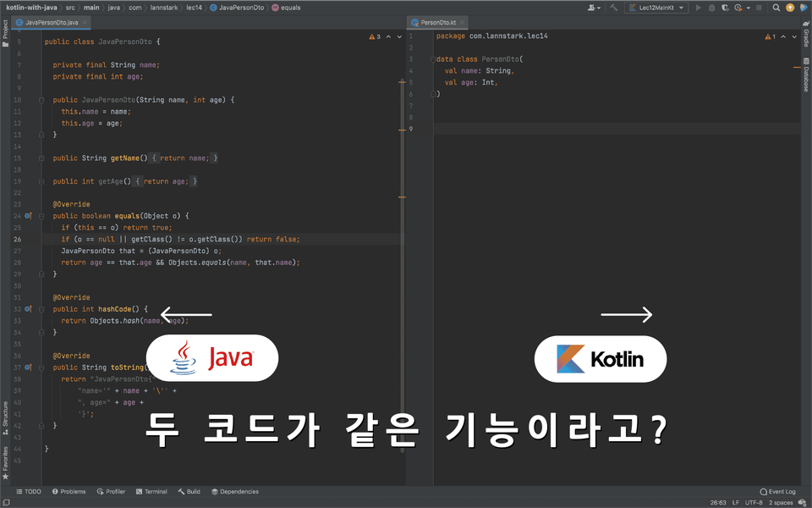Expand the folded getName method
Viewport: 812px width, 508px height.
point(41,158)
